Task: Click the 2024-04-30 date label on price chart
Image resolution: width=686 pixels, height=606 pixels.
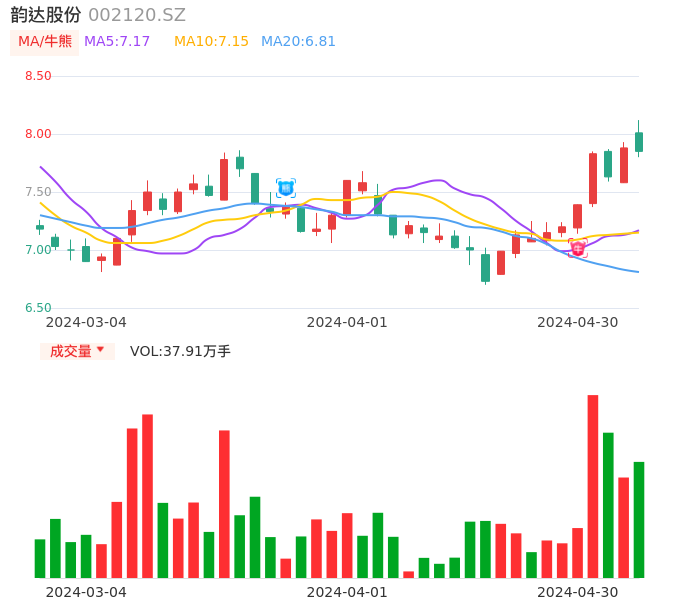Action: [x=577, y=322]
